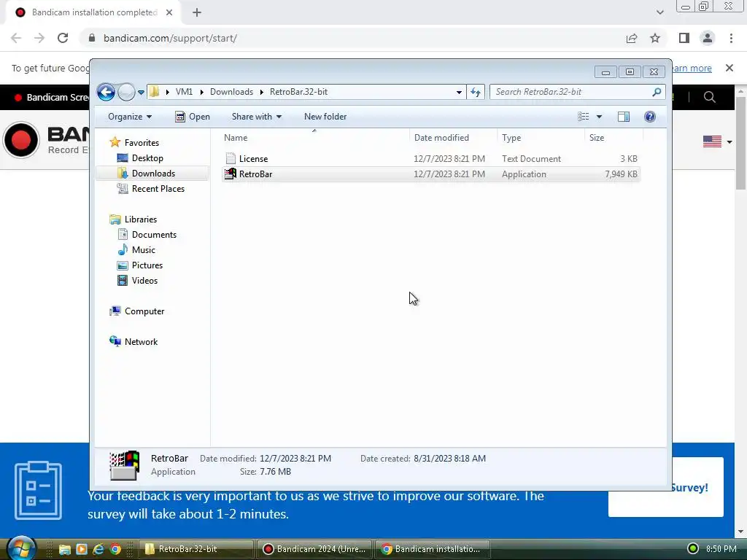Viewport: 747px width, 560px height.
Task: Sort by the Name column header
Action: (314, 138)
